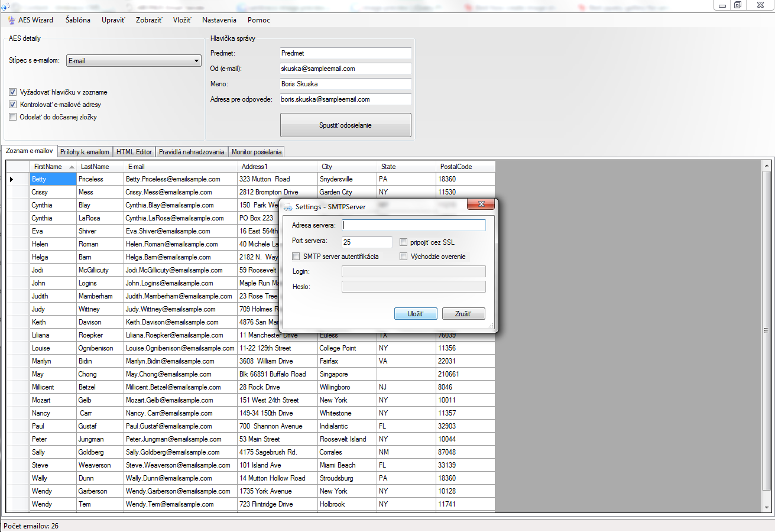The height and width of the screenshot is (532, 775).
Task: Close the Settings - SMTPServer dialog
Action: 481,204
